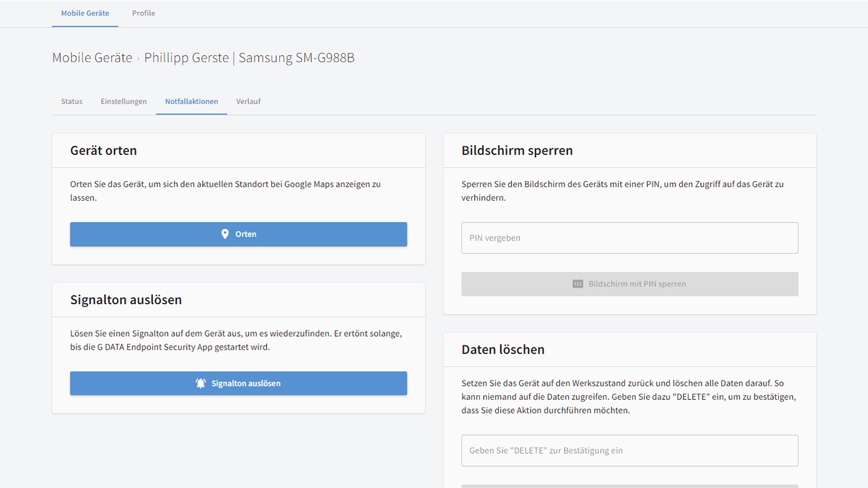Switch to the Einstellungen tab
Screen dimensions: 868x488
124,101
